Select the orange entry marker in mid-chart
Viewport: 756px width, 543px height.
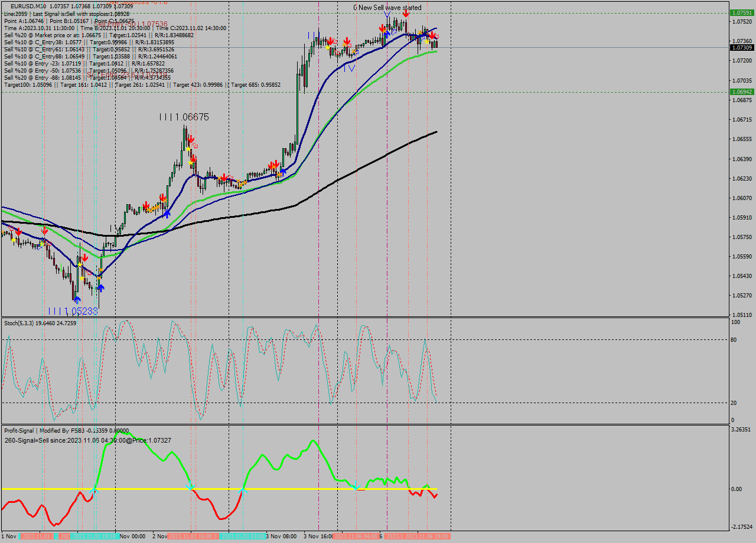coord(240,184)
